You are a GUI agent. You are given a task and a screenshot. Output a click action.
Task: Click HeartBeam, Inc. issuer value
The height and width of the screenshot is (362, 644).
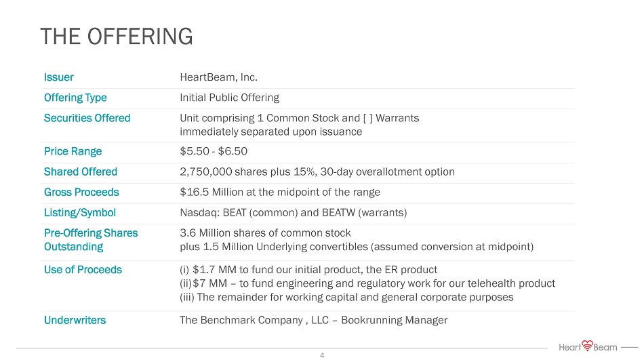[218, 77]
